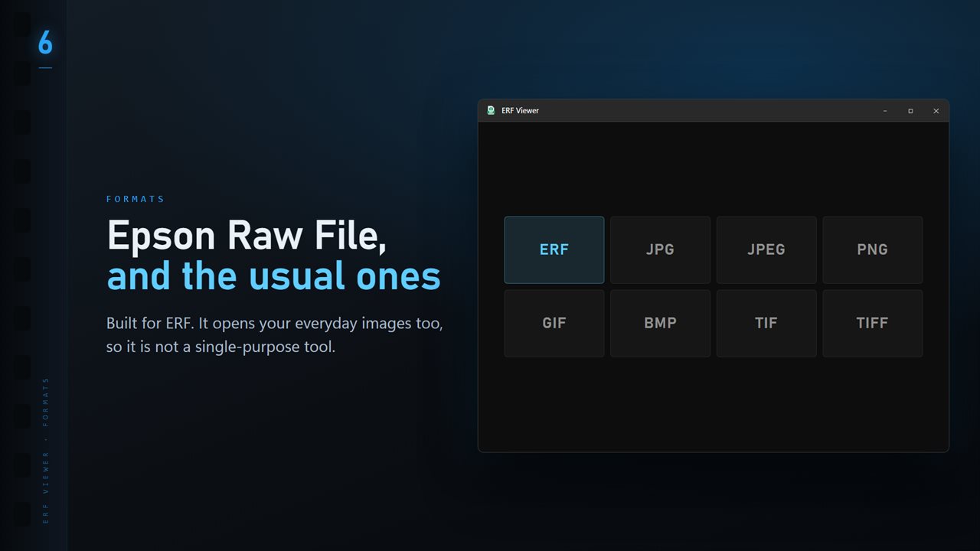Screen dimensions: 980x551
Task: Click the slide number 6
Action: (x=45, y=43)
